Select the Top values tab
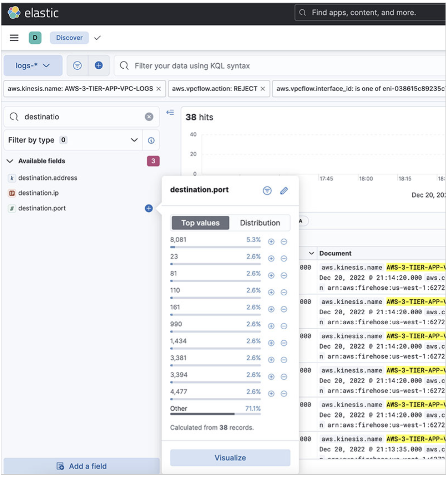 200,223
